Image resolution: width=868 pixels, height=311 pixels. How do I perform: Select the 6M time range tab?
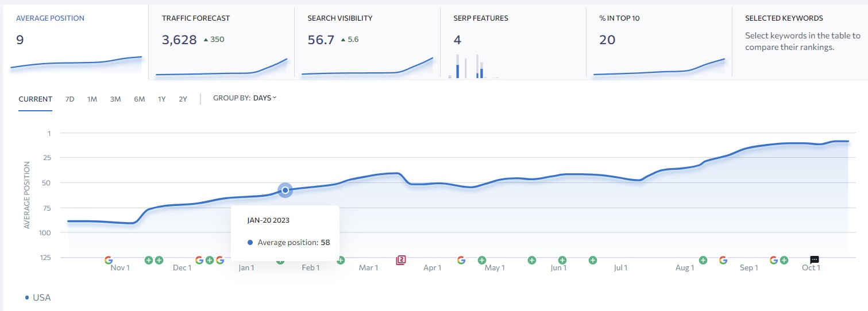pos(139,99)
